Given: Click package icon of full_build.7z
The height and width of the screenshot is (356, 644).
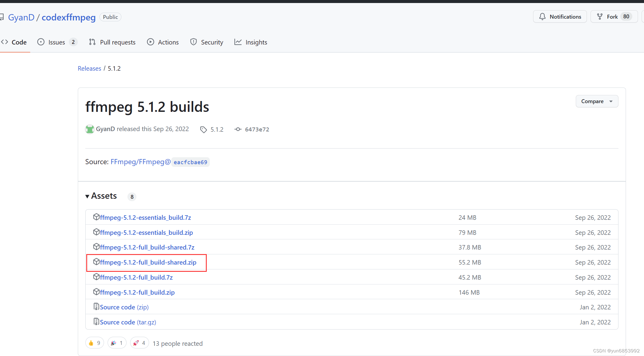Looking at the screenshot, I should [x=96, y=277].
